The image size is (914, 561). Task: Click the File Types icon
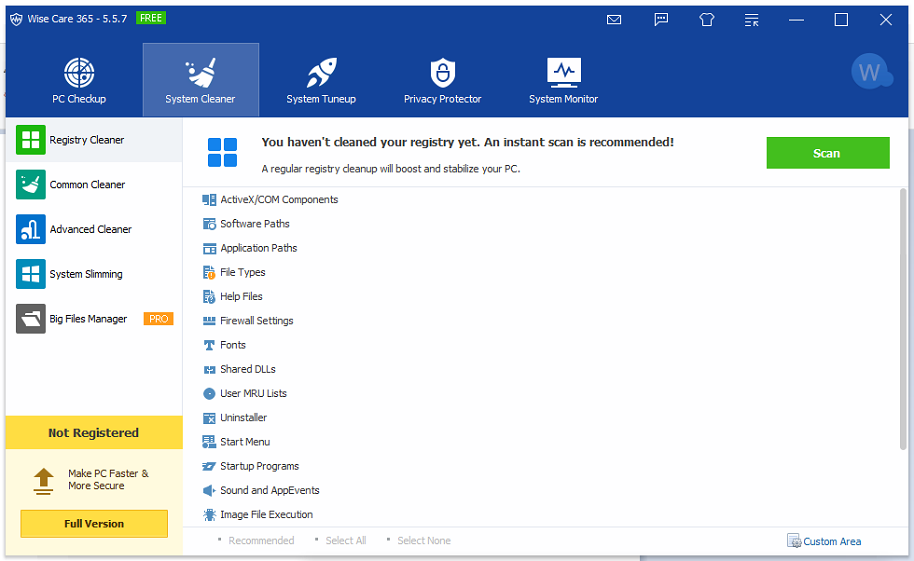pos(209,272)
